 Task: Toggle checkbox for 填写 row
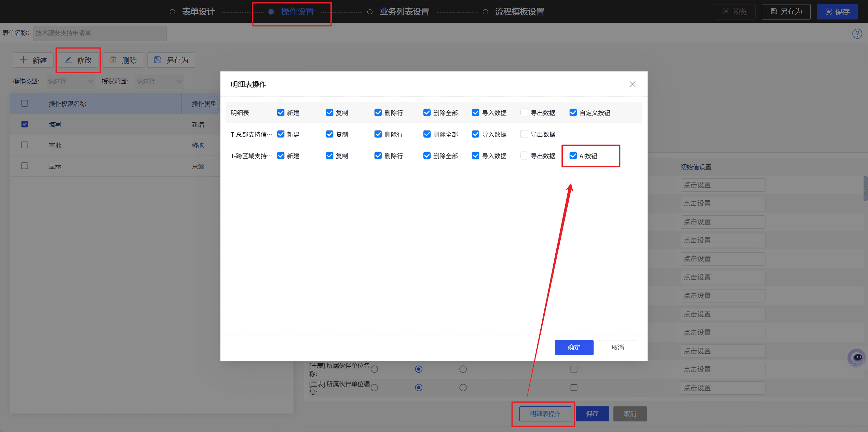pyautogui.click(x=25, y=124)
